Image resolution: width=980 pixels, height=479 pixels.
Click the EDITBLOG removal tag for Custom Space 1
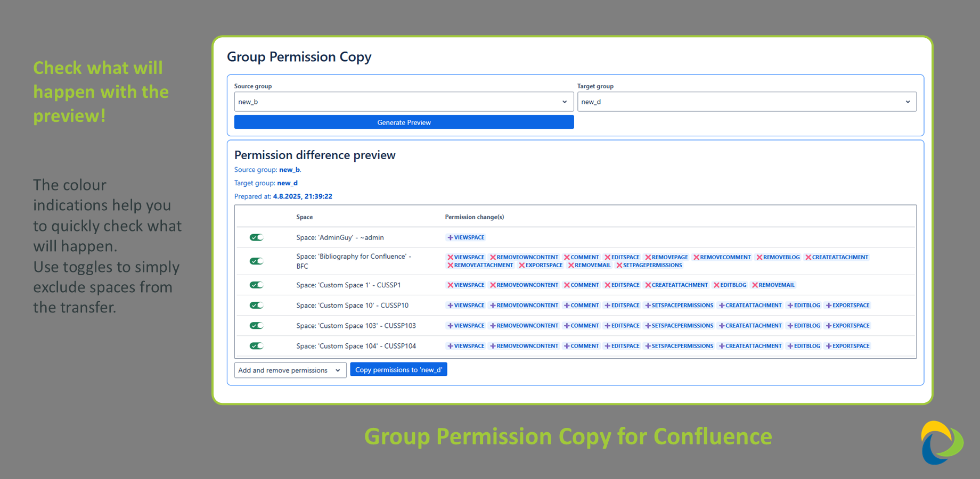click(730, 285)
